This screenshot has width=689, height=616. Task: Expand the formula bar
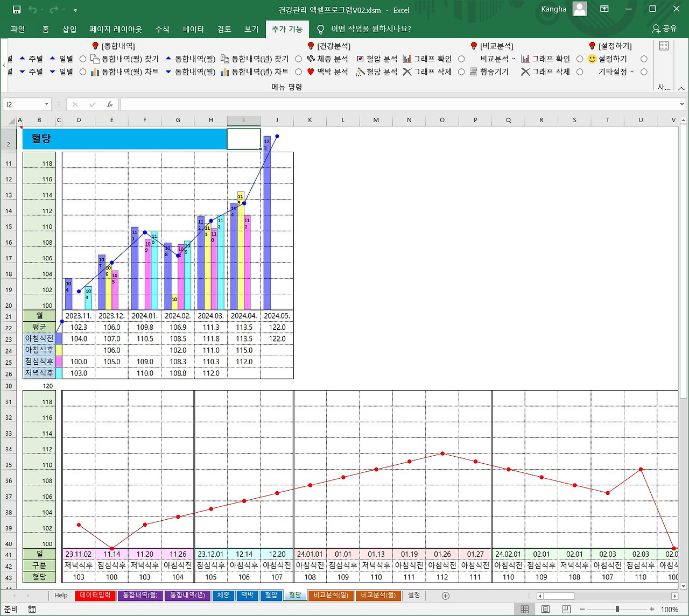[682, 104]
